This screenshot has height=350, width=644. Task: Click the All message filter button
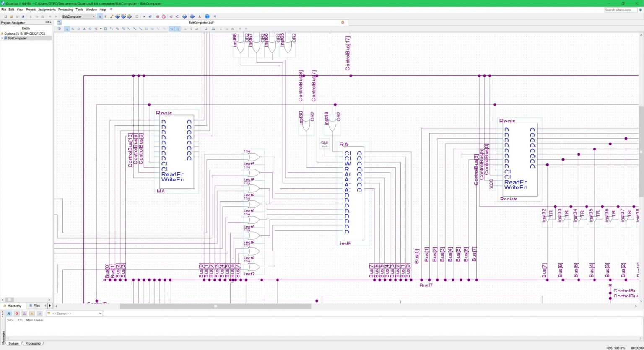(x=9, y=313)
